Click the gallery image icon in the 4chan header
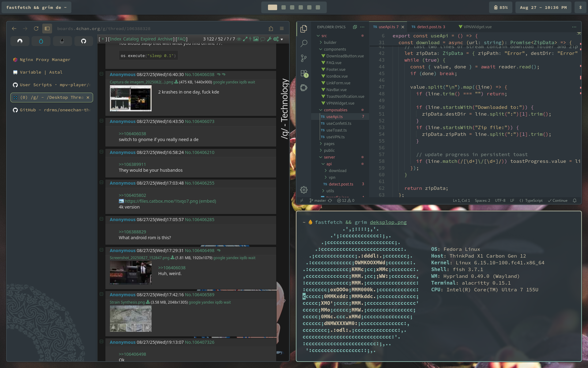The image size is (588, 368). click(x=256, y=39)
